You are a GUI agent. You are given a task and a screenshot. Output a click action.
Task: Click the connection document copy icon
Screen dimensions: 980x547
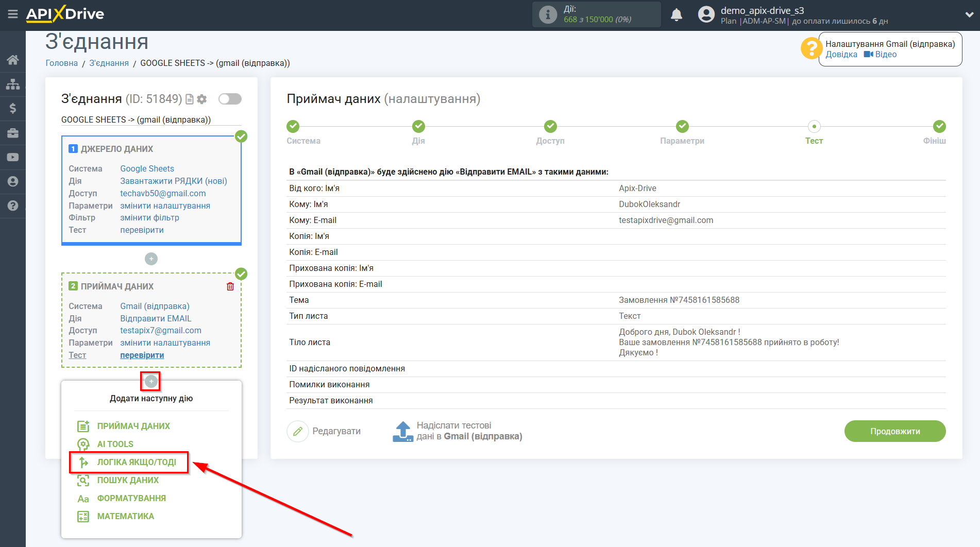pos(190,99)
